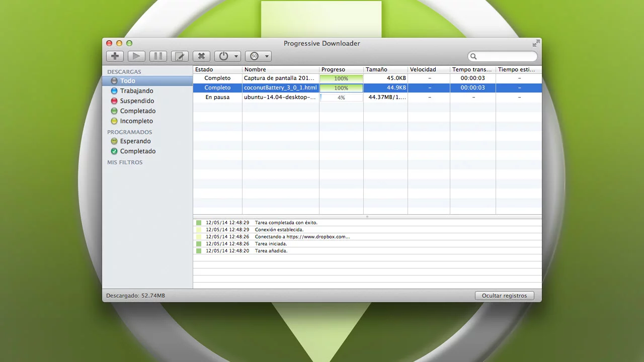Click the 4% progress bar of ubuntu download
Viewport: 644px width, 362px height.
(x=341, y=98)
